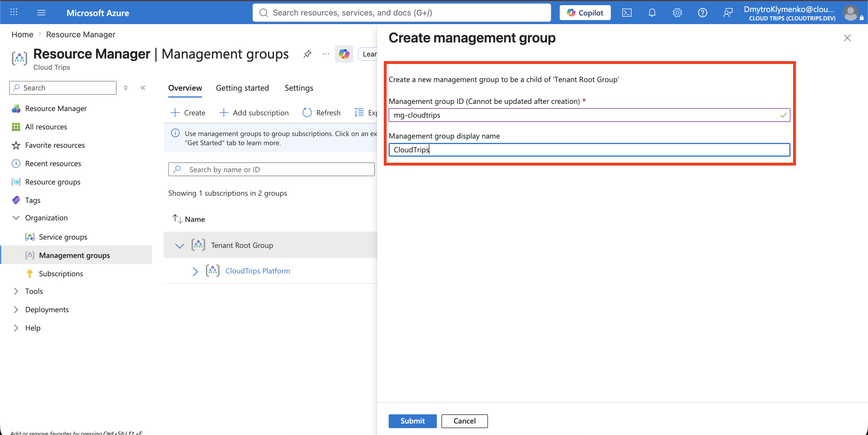Open the Azure apps grid launcher

[14, 12]
